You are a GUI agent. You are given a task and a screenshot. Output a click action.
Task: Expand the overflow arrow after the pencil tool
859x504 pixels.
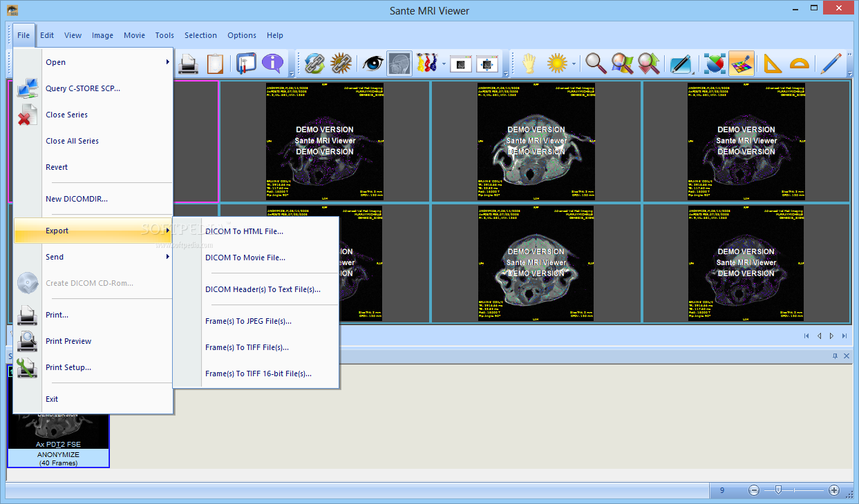click(x=850, y=73)
